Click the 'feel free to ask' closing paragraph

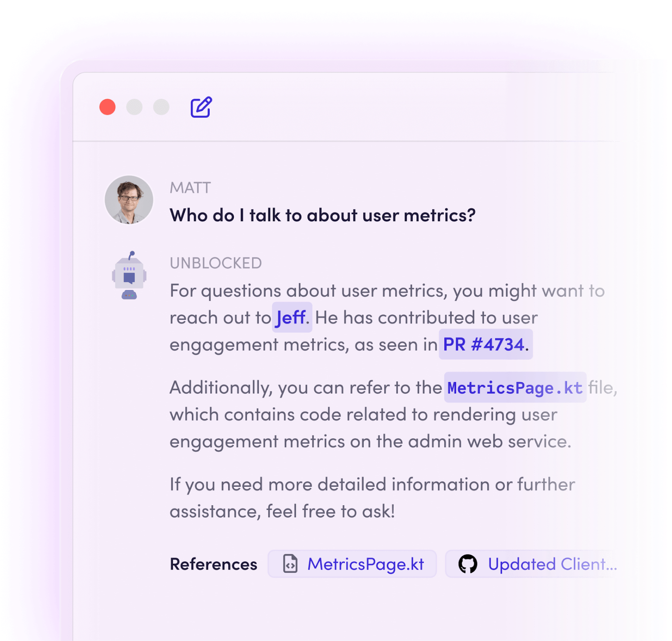click(372, 498)
